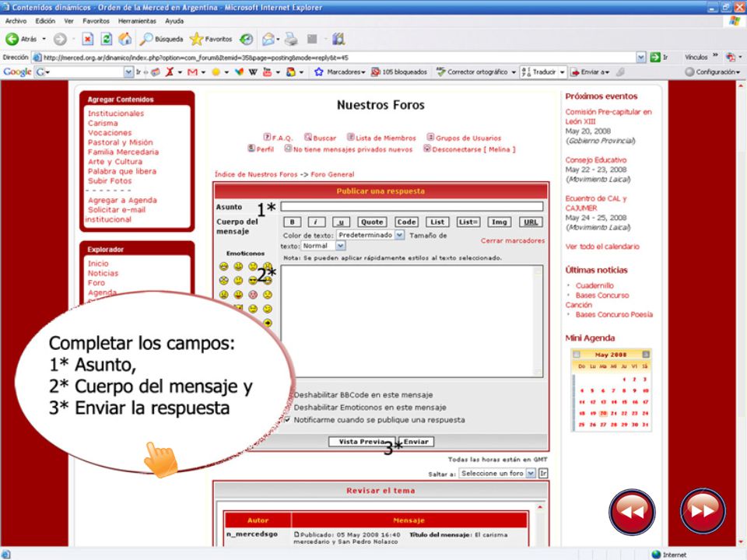The image size is (747, 560).
Task: Open the Archivo menu
Action: (16, 21)
